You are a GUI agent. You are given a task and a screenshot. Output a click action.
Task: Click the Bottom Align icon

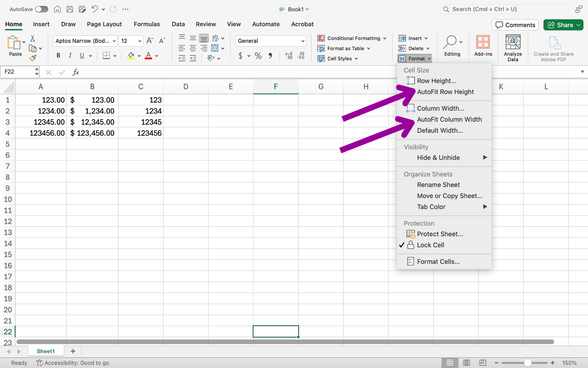click(204, 38)
